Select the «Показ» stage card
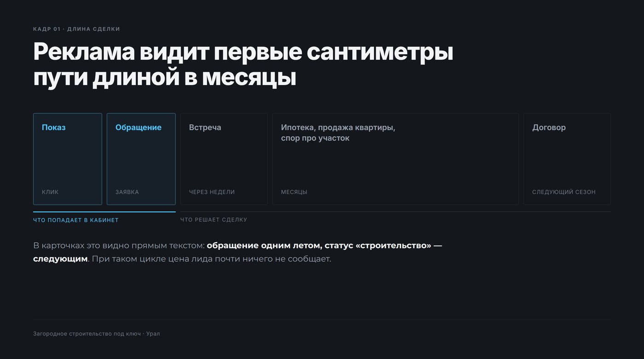This screenshot has width=644, height=359. [68, 159]
